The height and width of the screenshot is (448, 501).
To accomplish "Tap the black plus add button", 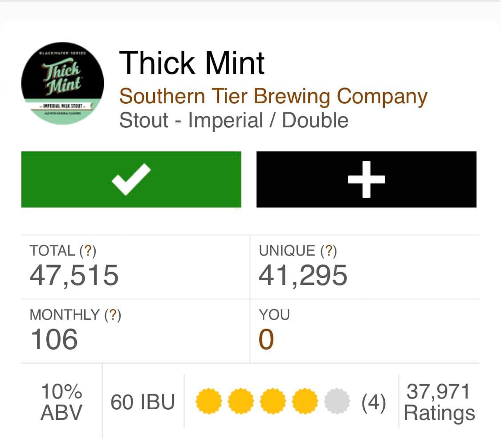I will 366,179.
